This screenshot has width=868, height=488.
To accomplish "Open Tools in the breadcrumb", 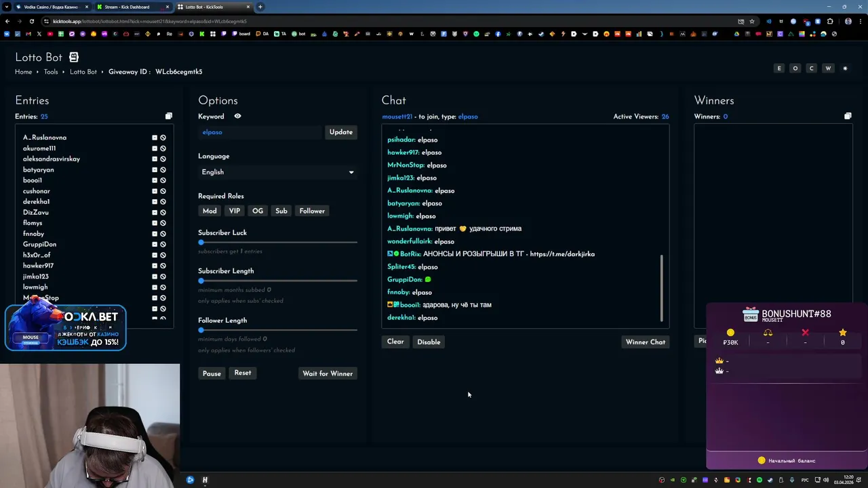I will tap(51, 72).
